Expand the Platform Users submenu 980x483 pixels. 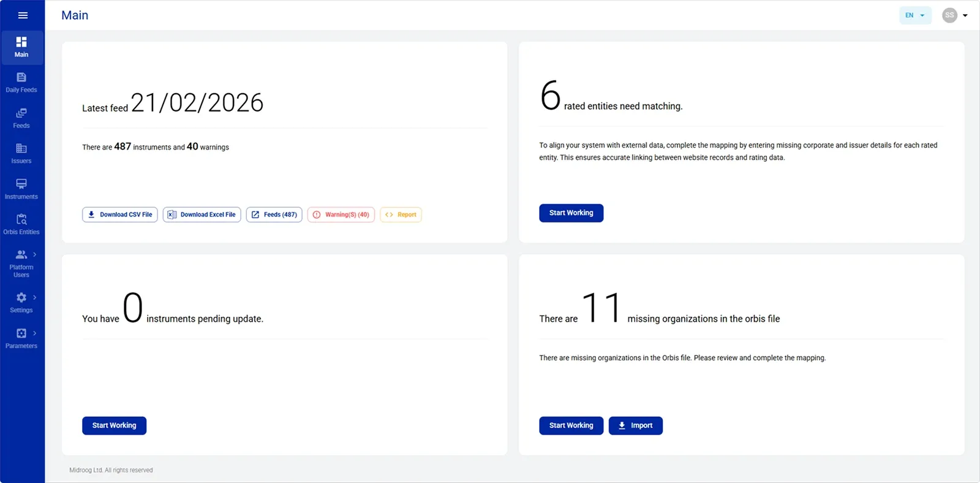(22, 264)
